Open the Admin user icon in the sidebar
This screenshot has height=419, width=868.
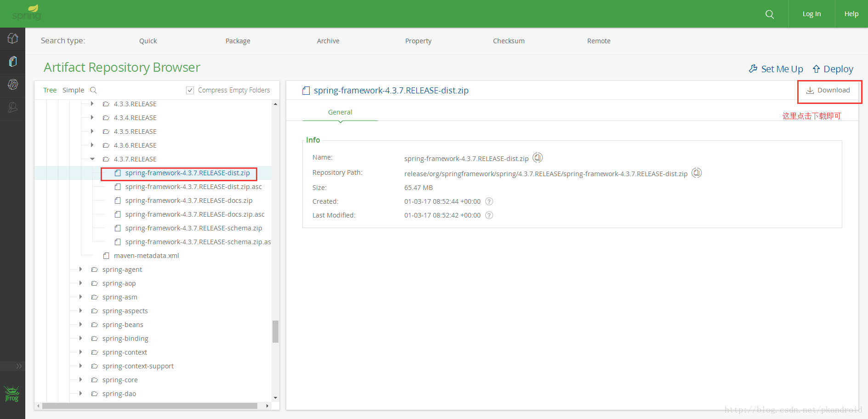pos(13,108)
